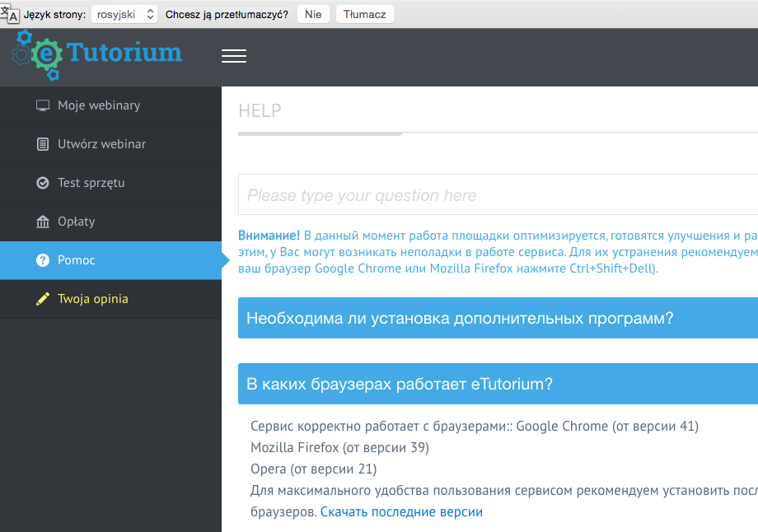The image size is (758, 532).
Task: Toggle the hamburger sidebar menu
Action: coord(234,56)
